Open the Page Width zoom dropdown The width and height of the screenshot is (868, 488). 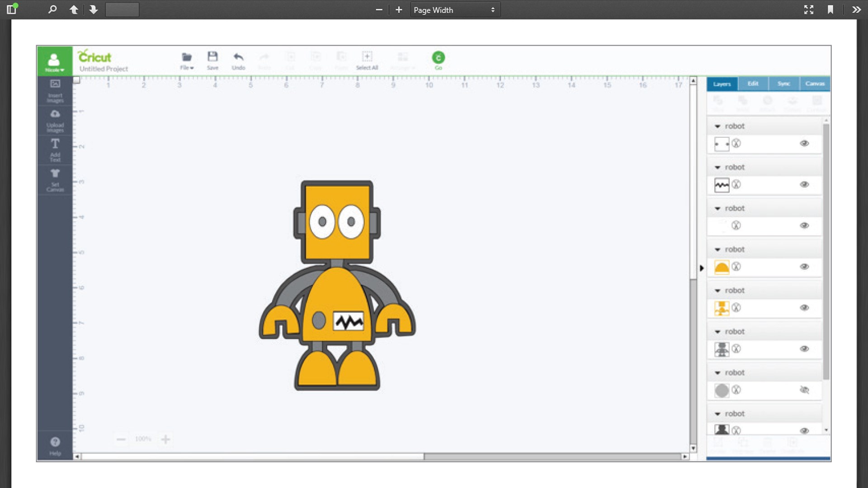[455, 10]
